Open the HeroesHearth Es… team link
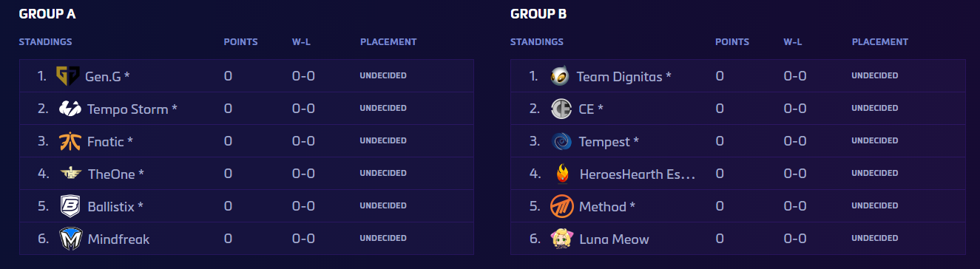 638,174
